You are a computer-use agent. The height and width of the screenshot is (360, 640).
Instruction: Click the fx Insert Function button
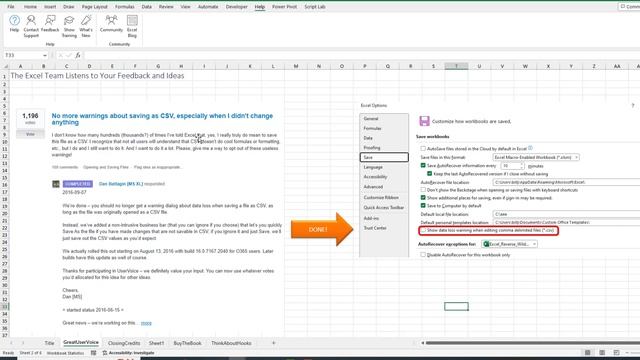(78, 55)
